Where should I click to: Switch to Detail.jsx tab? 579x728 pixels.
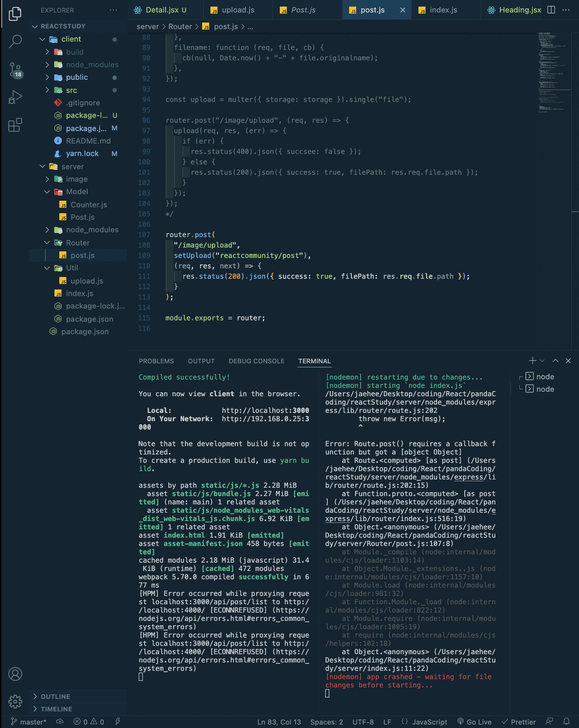click(166, 10)
